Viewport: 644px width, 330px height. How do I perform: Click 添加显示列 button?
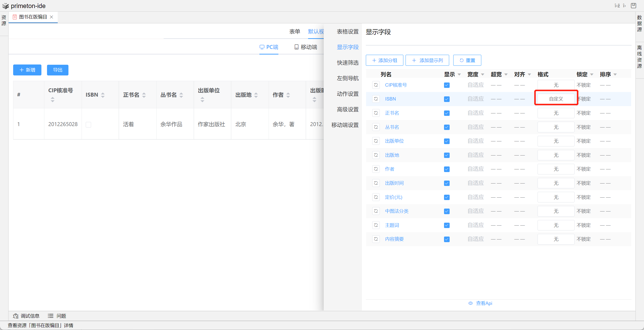[x=427, y=60]
